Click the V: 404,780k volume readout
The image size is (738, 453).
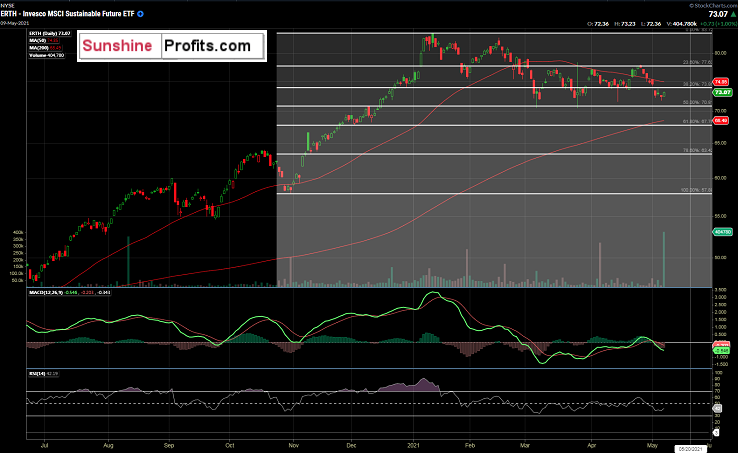point(682,24)
